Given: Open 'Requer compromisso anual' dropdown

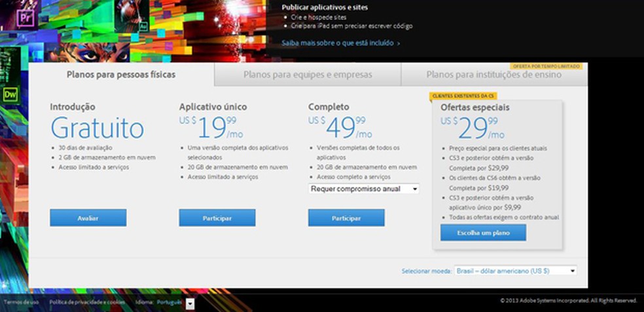Looking at the screenshot, I should click(364, 189).
